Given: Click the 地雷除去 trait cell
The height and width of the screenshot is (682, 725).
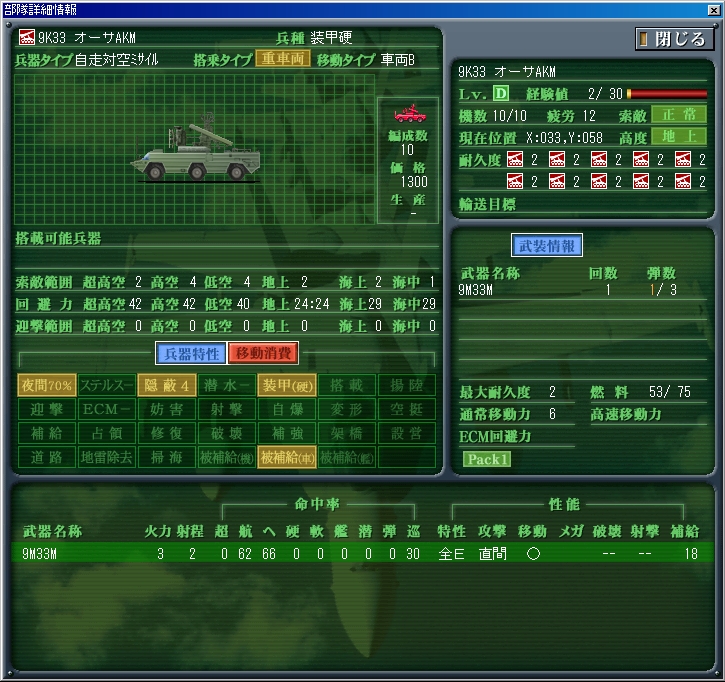Looking at the screenshot, I should [x=107, y=457].
